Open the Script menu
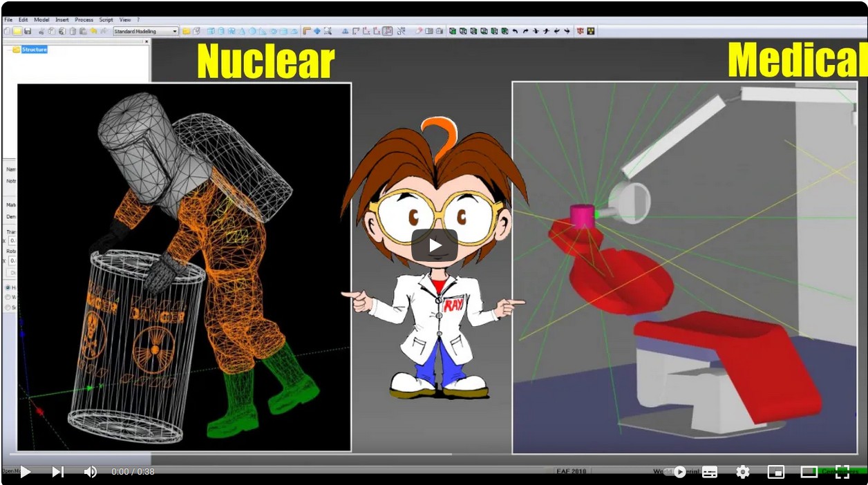This screenshot has width=868, height=485. pos(106,20)
